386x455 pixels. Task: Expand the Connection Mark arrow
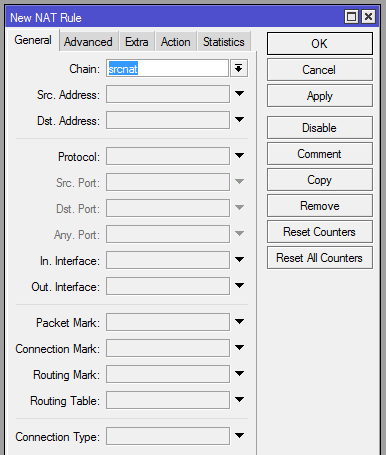click(239, 348)
